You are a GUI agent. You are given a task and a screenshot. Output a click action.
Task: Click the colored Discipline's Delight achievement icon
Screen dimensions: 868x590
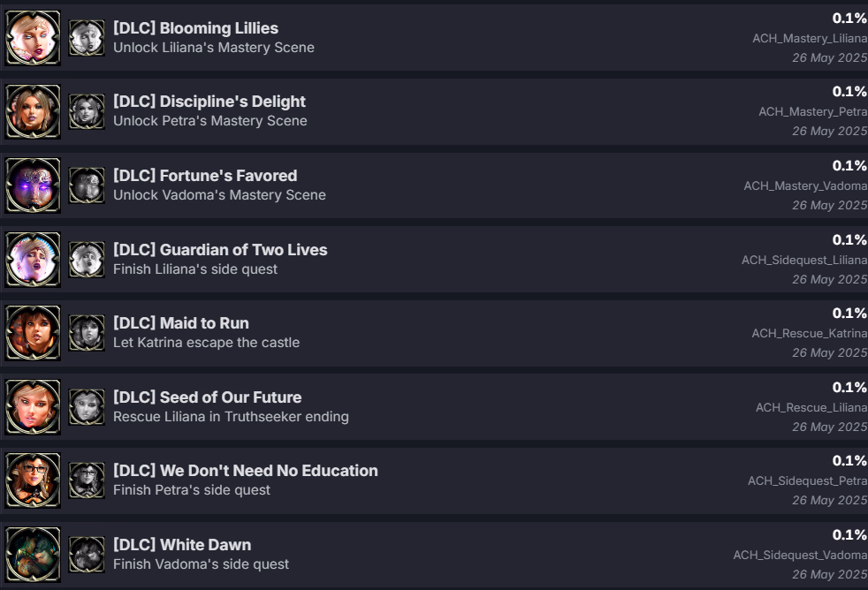click(33, 111)
